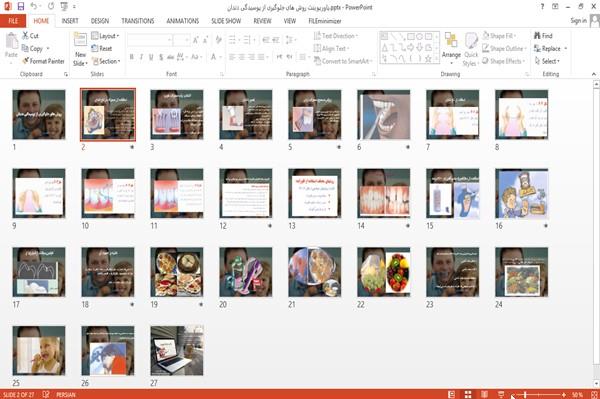Click the 50% zoom level

tap(577, 394)
